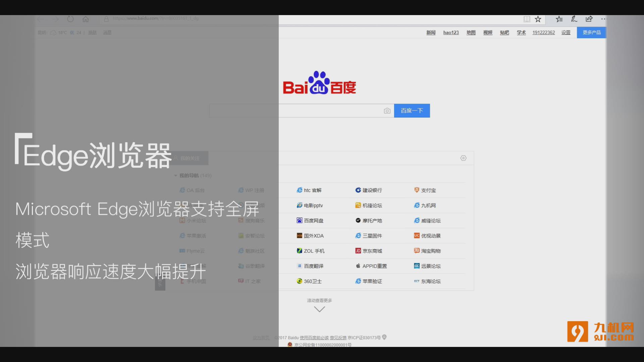The height and width of the screenshot is (362, 644).
Task: Open the navigation panel settings gear icon
Action: [x=463, y=158]
